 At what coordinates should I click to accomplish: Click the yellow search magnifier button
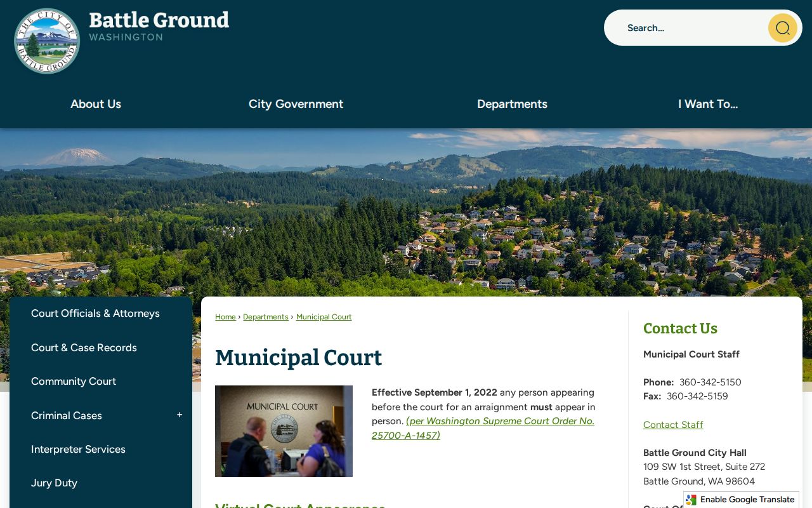[x=782, y=28]
